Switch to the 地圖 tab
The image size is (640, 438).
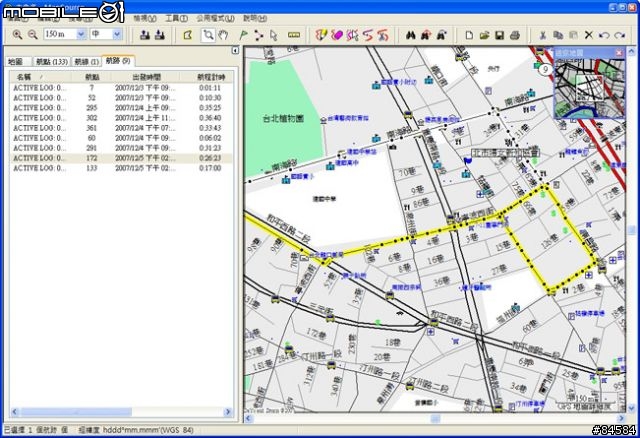click(x=16, y=62)
